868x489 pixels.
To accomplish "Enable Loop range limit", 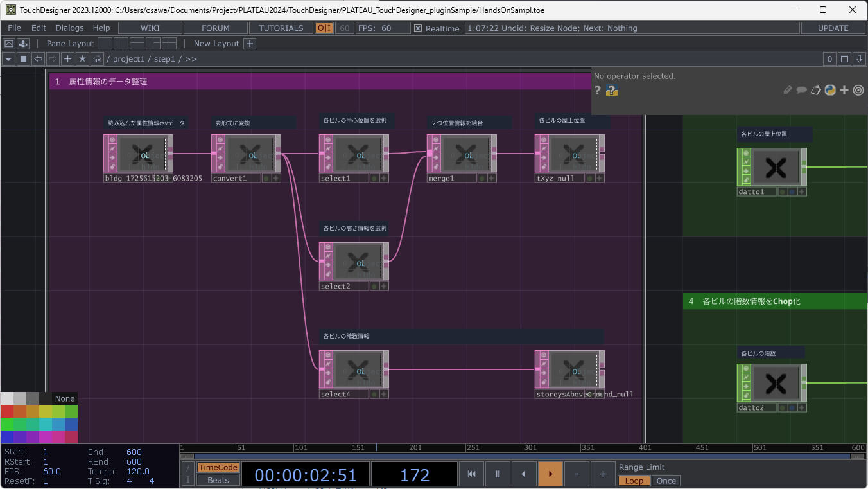I will click(634, 481).
